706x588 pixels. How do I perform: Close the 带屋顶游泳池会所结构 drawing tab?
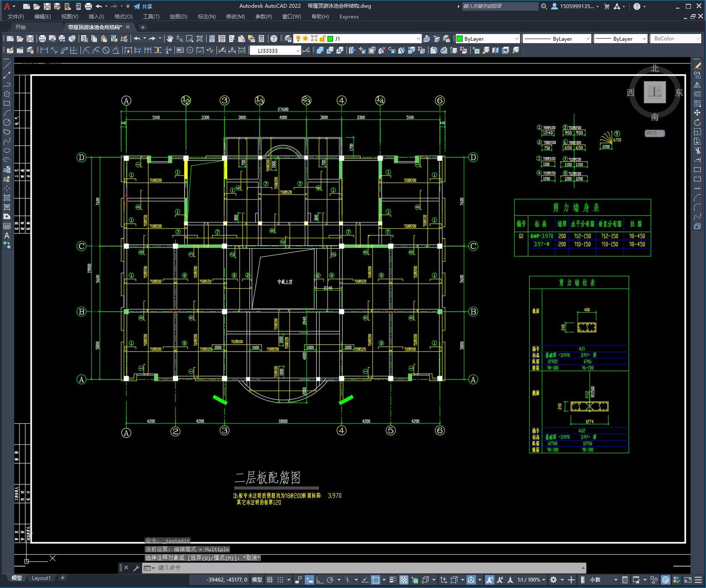(128, 27)
